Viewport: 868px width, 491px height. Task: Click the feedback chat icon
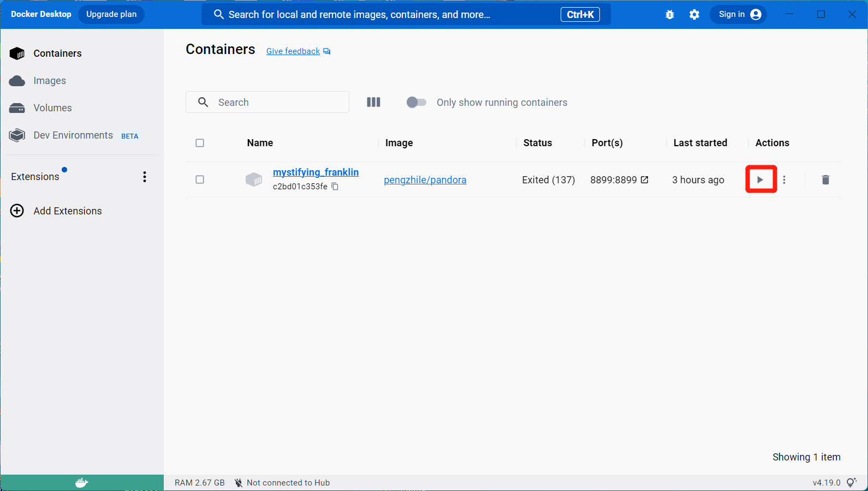[x=327, y=51]
